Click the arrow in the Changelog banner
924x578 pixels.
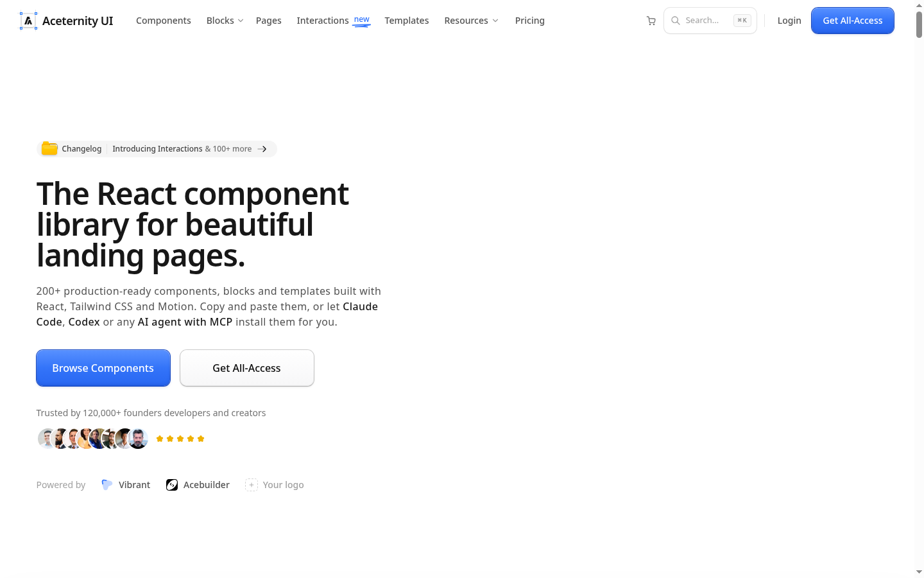point(262,149)
